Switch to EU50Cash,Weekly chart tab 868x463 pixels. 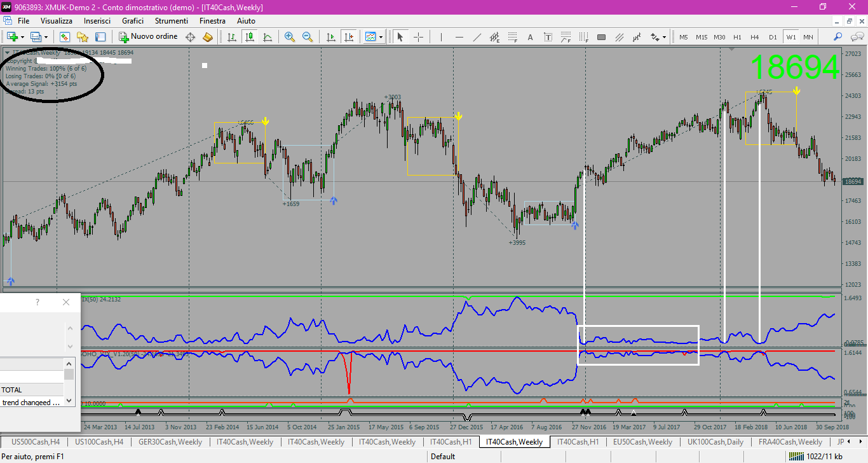point(642,442)
